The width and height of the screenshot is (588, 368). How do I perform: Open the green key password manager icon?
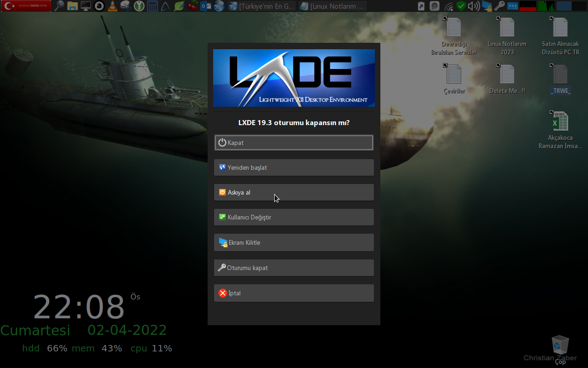coord(139,6)
